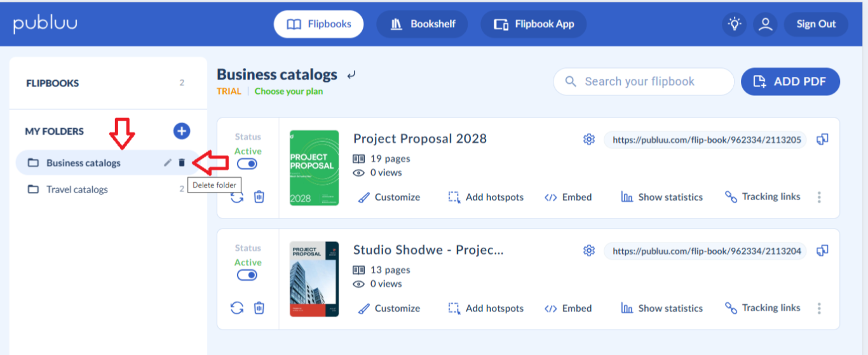Click the Studio Shodwe - Projec... title
Image resolution: width=868 pixels, height=355 pixels.
click(428, 250)
